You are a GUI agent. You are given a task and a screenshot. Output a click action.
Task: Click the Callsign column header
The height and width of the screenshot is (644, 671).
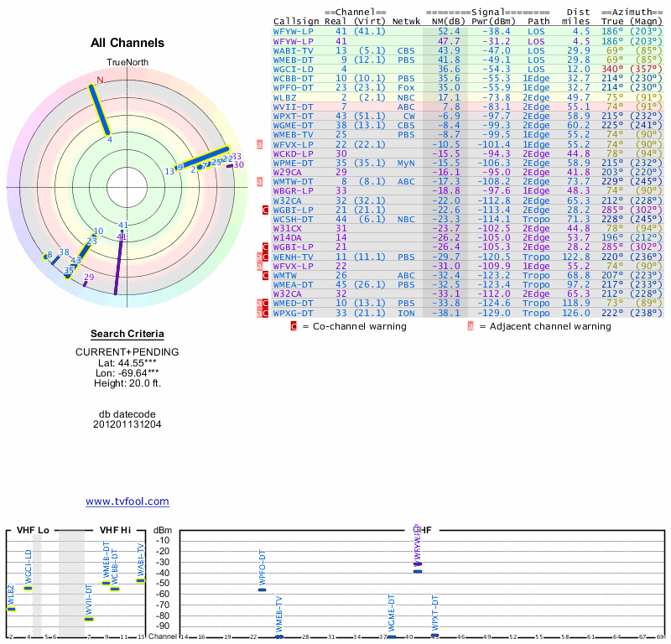pyautogui.click(x=296, y=21)
